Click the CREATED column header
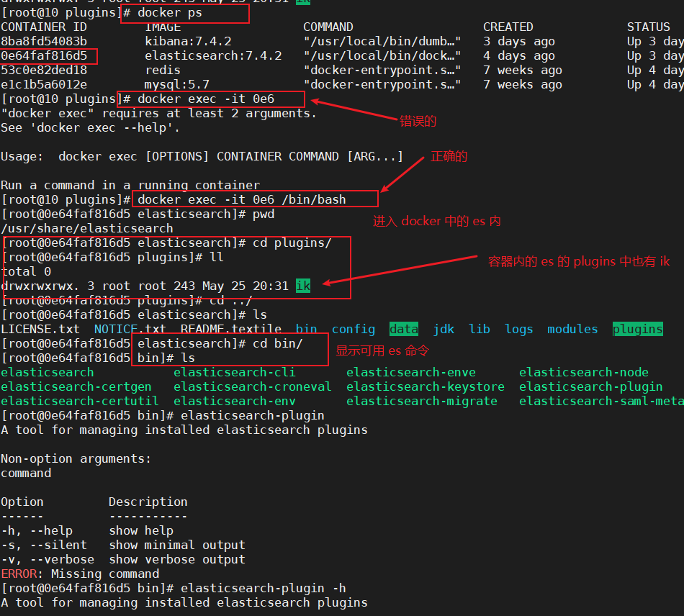 (x=508, y=27)
